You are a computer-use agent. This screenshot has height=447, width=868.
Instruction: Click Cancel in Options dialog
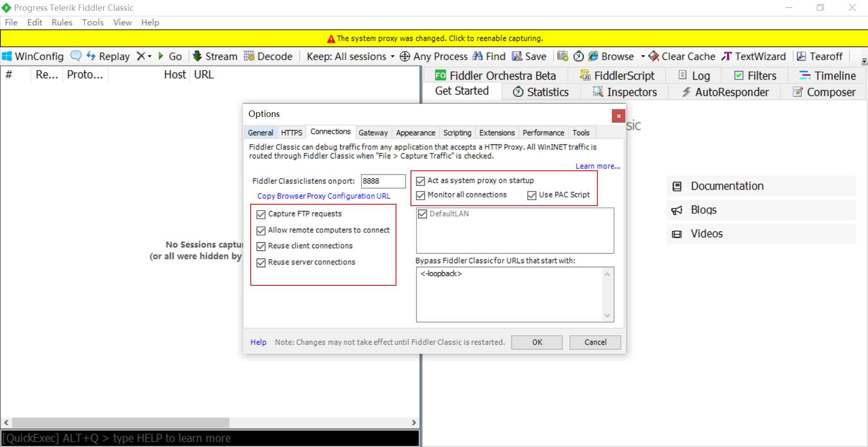tap(595, 342)
